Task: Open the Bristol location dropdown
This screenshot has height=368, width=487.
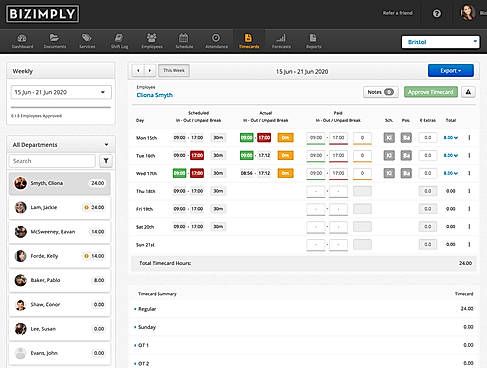Action: point(440,42)
